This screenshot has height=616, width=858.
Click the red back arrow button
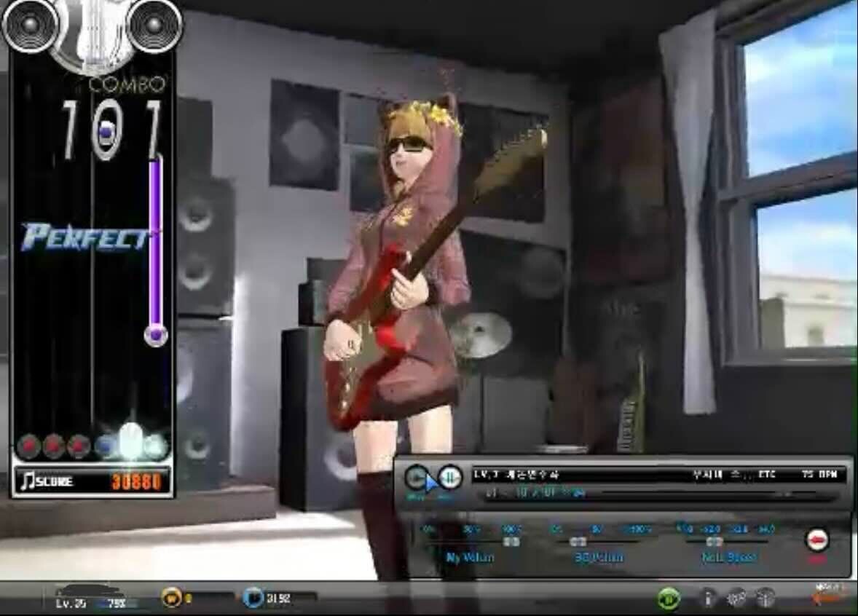tap(817, 540)
